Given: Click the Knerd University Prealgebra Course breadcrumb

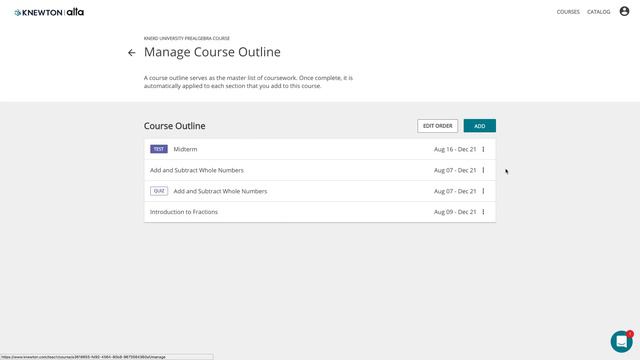Looking at the screenshot, I should (187, 38).
